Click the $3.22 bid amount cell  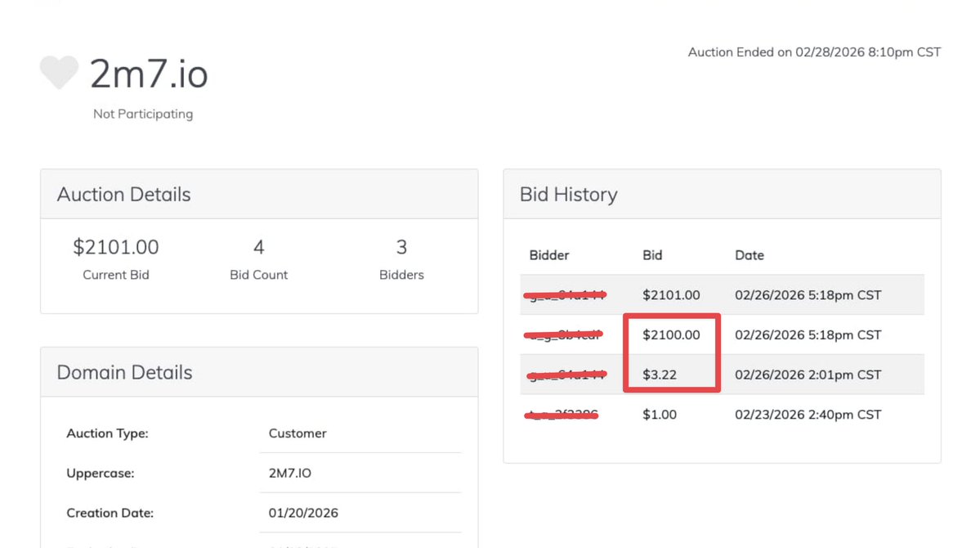coord(660,375)
